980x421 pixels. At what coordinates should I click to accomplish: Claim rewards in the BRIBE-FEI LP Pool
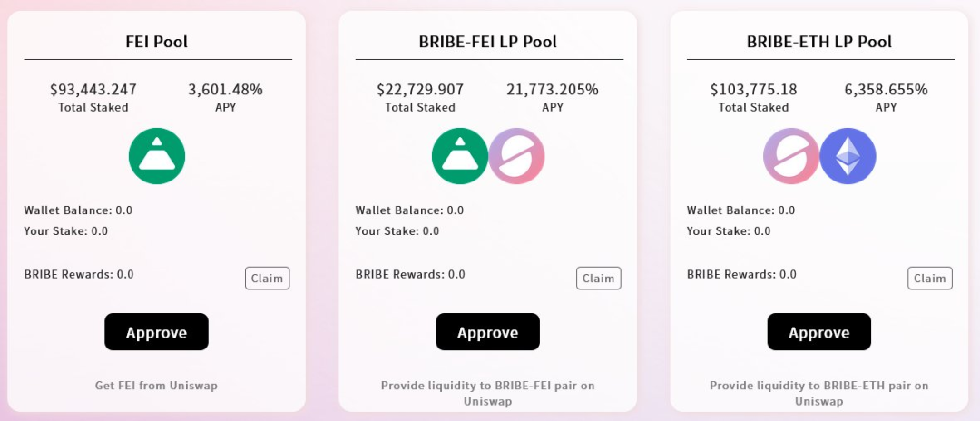598,279
